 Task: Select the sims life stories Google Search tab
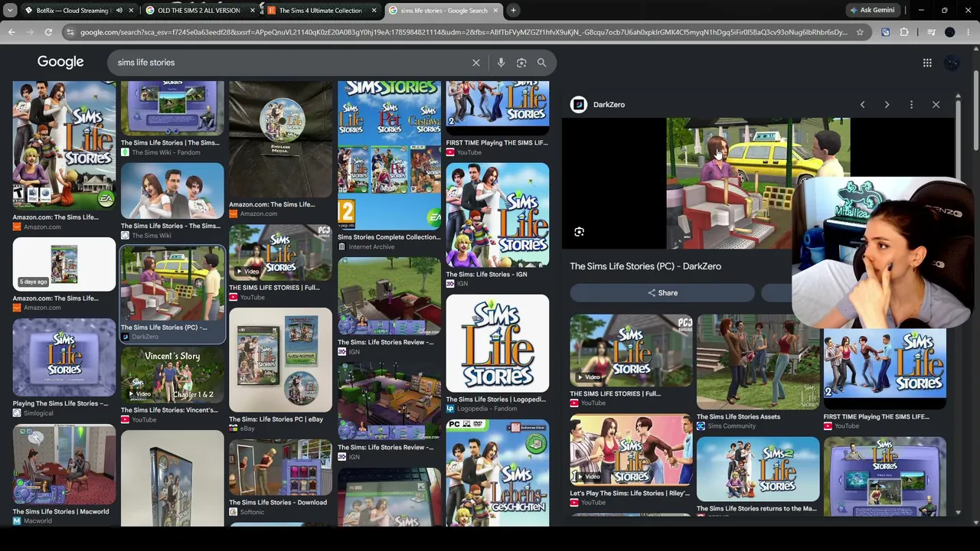(444, 11)
